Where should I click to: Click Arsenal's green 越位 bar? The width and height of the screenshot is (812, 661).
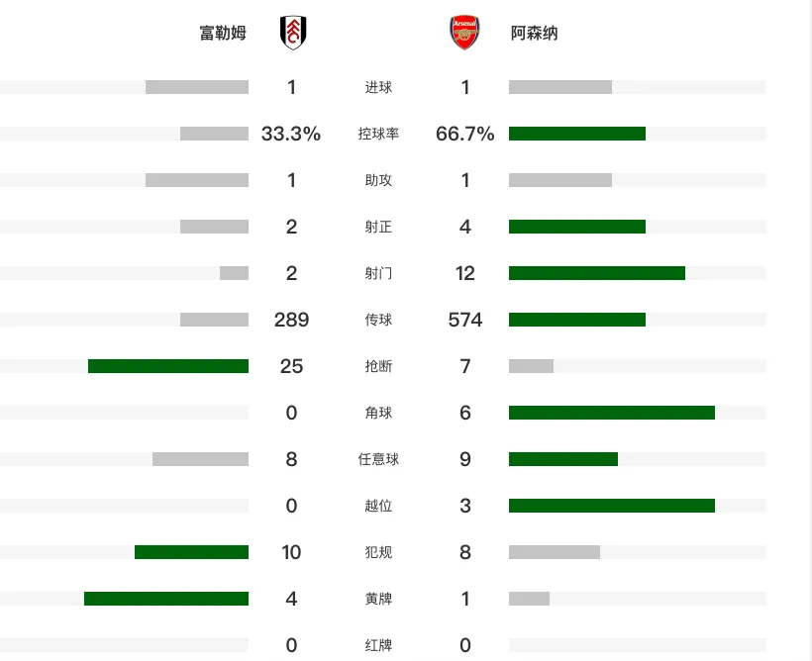(612, 506)
